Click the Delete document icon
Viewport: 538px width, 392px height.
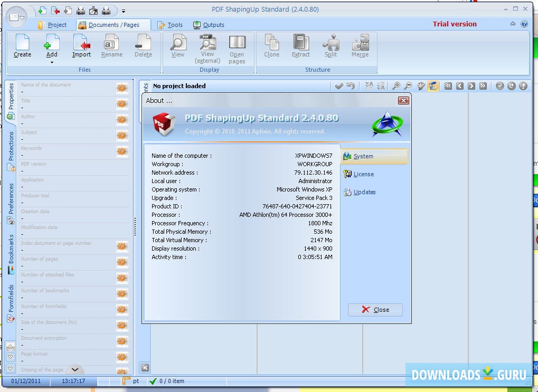(x=143, y=46)
